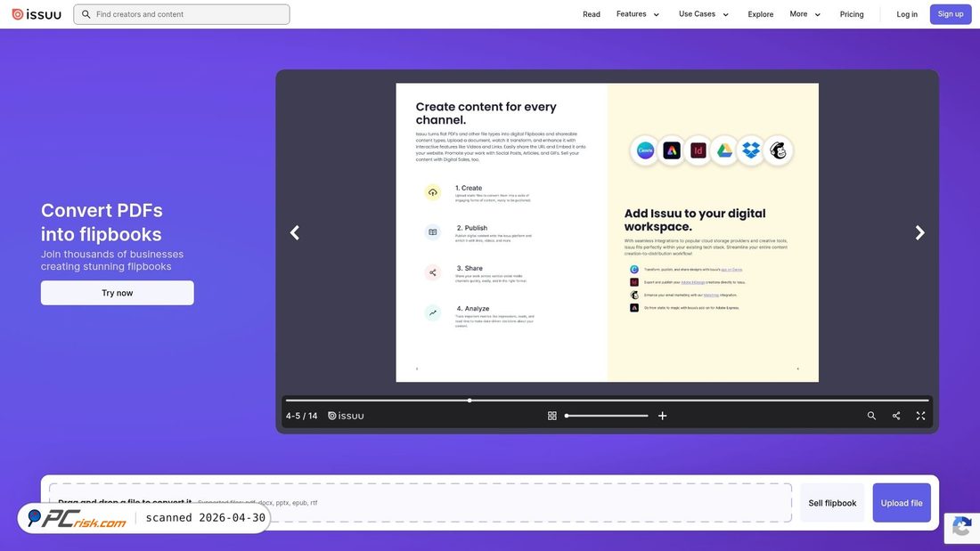Image resolution: width=980 pixels, height=551 pixels.
Task: Click the Google Drive integration icon
Action: 724,150
